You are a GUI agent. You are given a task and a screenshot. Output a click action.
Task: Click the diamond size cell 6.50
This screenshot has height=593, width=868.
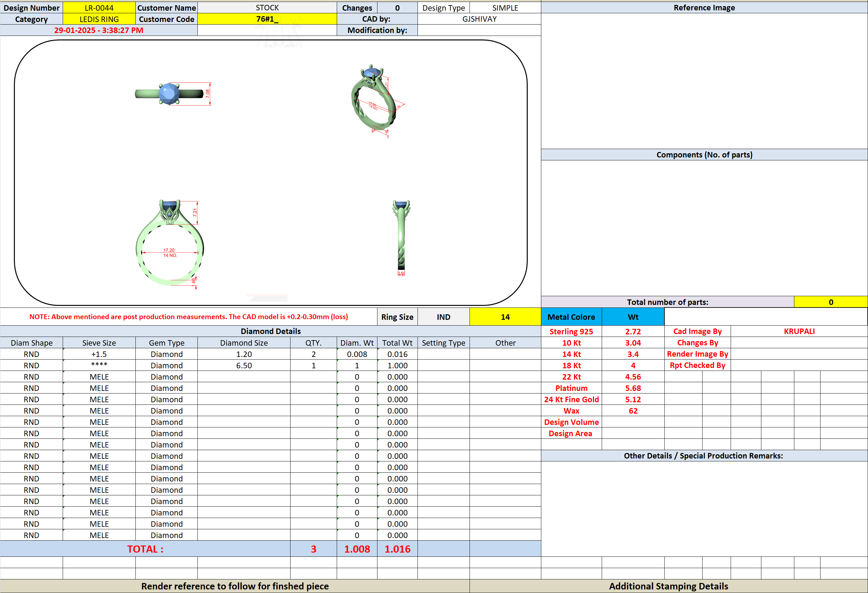pos(244,365)
